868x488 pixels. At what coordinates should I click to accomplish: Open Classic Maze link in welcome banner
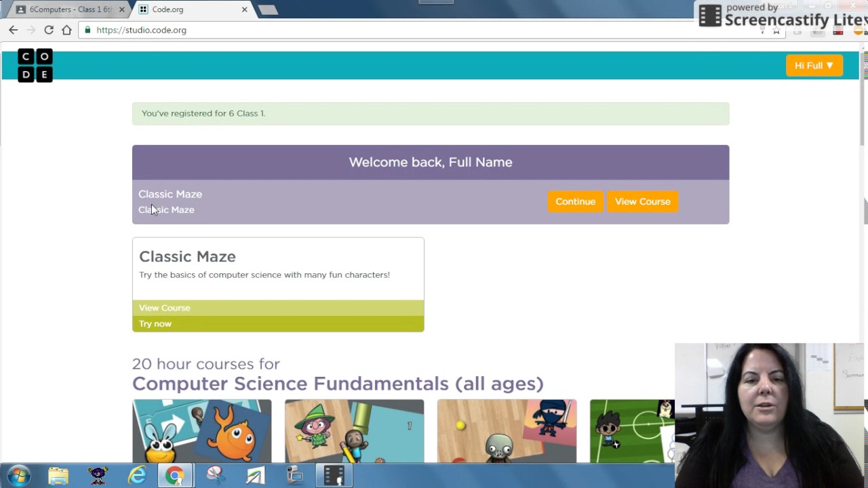tap(170, 194)
